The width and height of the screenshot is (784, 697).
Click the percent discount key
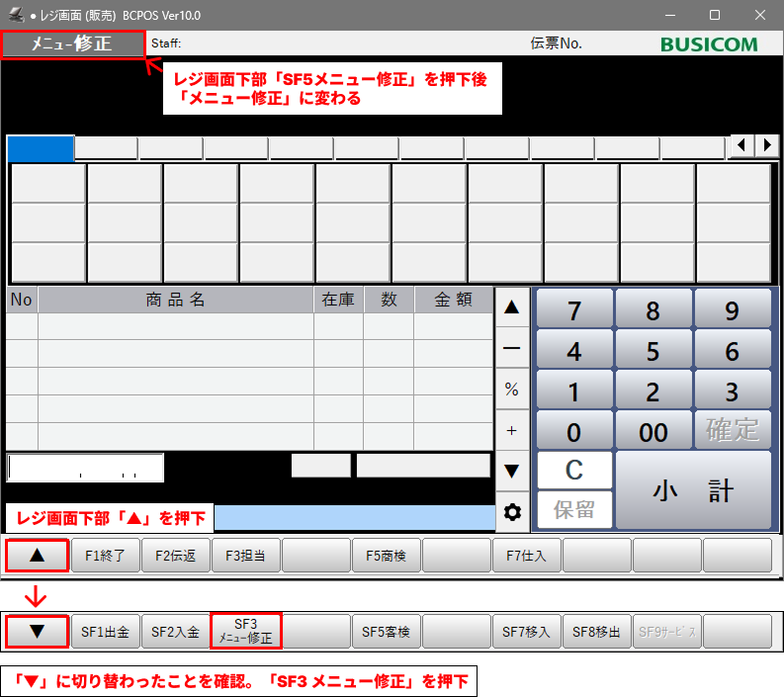[x=511, y=390]
